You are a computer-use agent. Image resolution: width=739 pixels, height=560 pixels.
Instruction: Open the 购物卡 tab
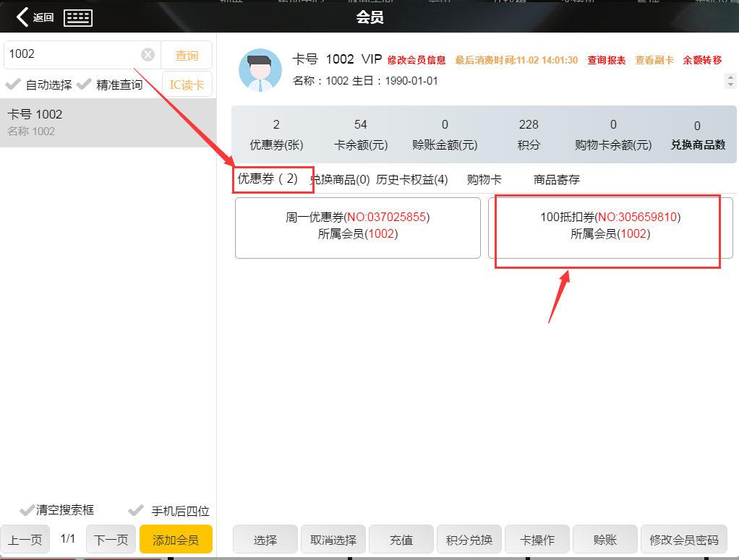click(484, 180)
